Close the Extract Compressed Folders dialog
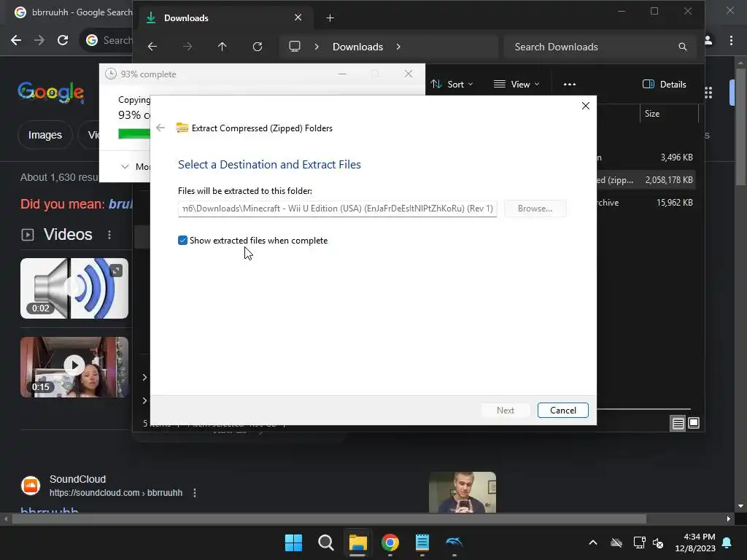The image size is (747, 560). point(586,106)
